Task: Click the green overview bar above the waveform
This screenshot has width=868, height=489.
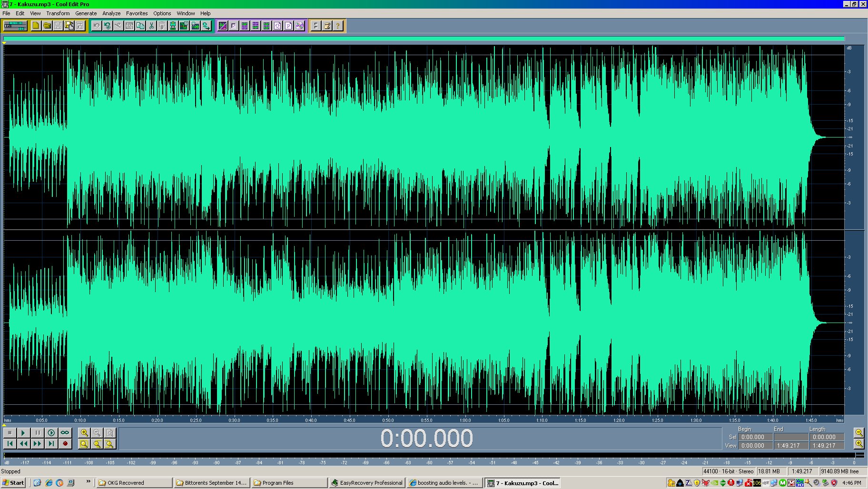Action: click(x=424, y=39)
